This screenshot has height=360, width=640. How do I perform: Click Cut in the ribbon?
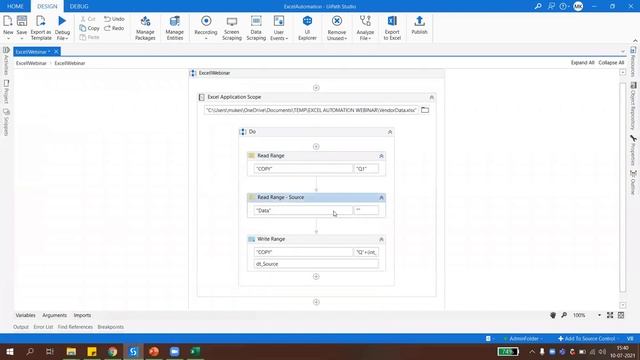(88, 19)
